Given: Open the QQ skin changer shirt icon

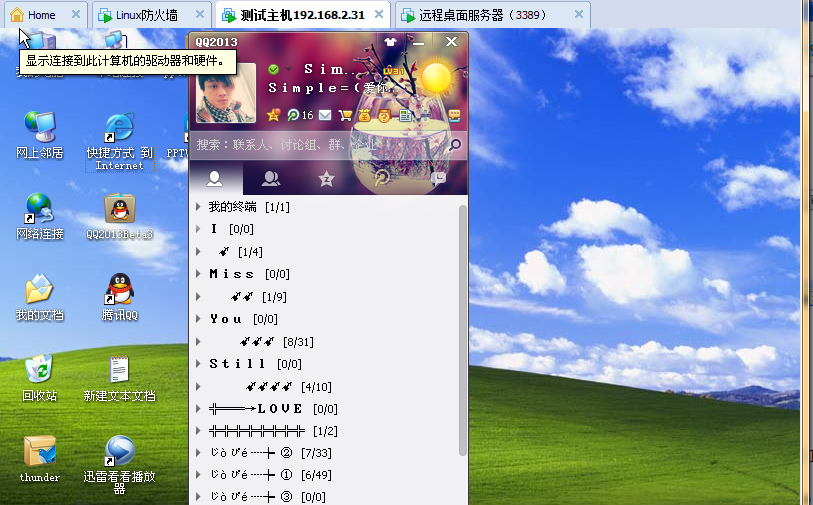Looking at the screenshot, I should click(390, 42).
